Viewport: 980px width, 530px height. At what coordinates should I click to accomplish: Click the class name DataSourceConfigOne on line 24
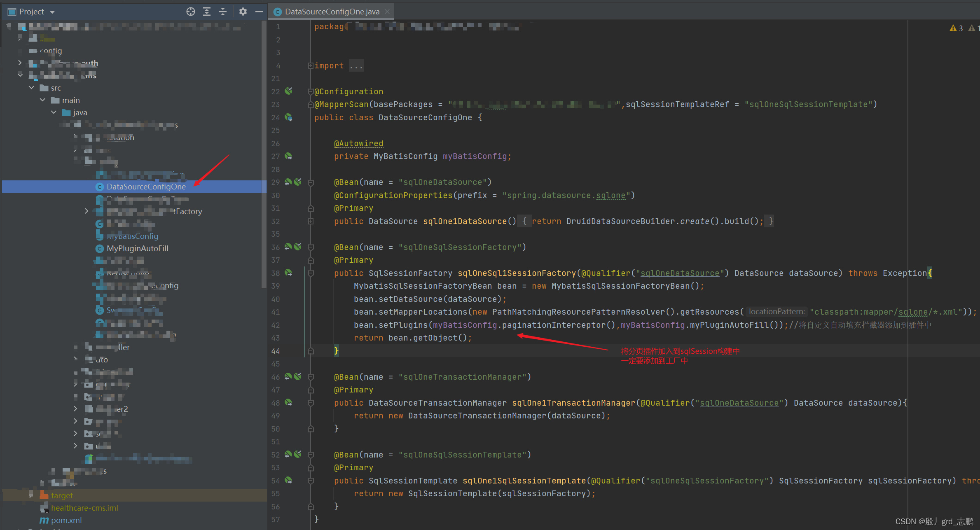coord(425,117)
